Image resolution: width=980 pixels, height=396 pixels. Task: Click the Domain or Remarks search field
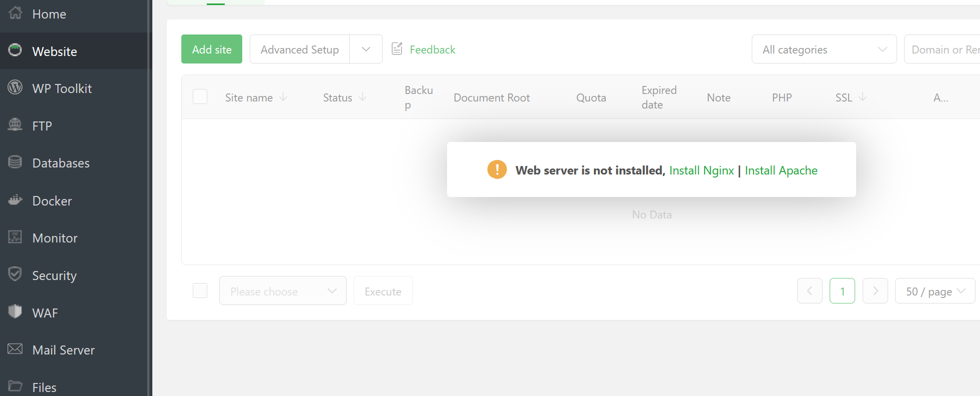(x=942, y=49)
